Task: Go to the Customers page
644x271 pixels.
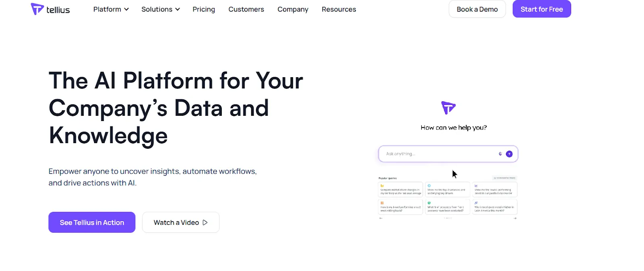Action: tap(246, 9)
